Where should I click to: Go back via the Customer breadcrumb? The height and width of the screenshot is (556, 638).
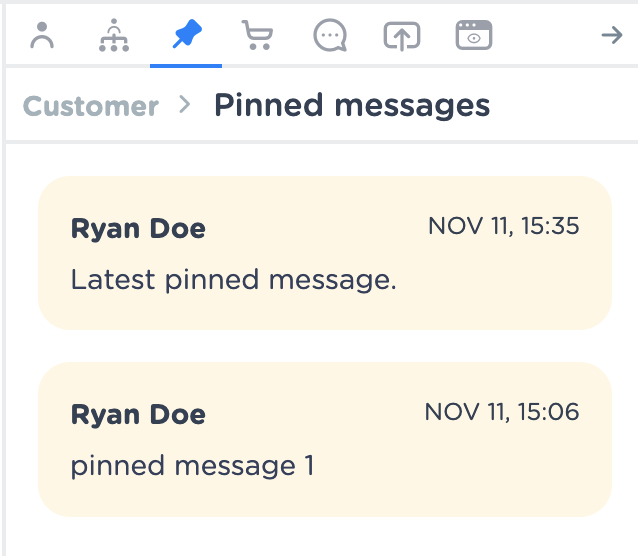click(x=91, y=106)
